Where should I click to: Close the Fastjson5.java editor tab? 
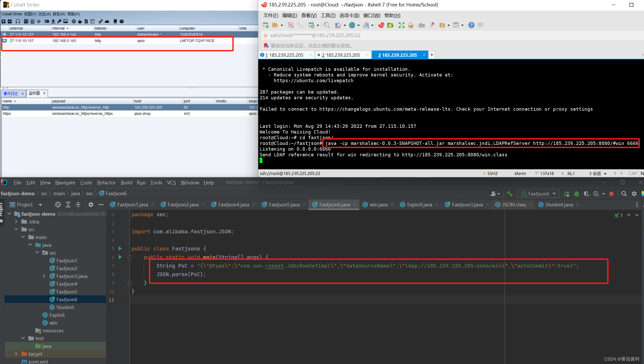coord(304,205)
